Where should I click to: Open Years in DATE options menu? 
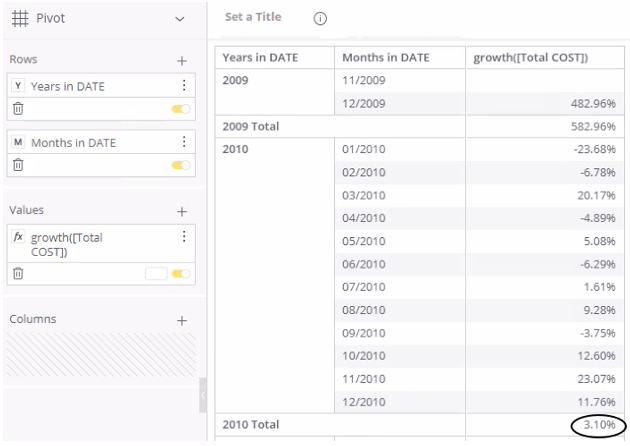(x=183, y=86)
